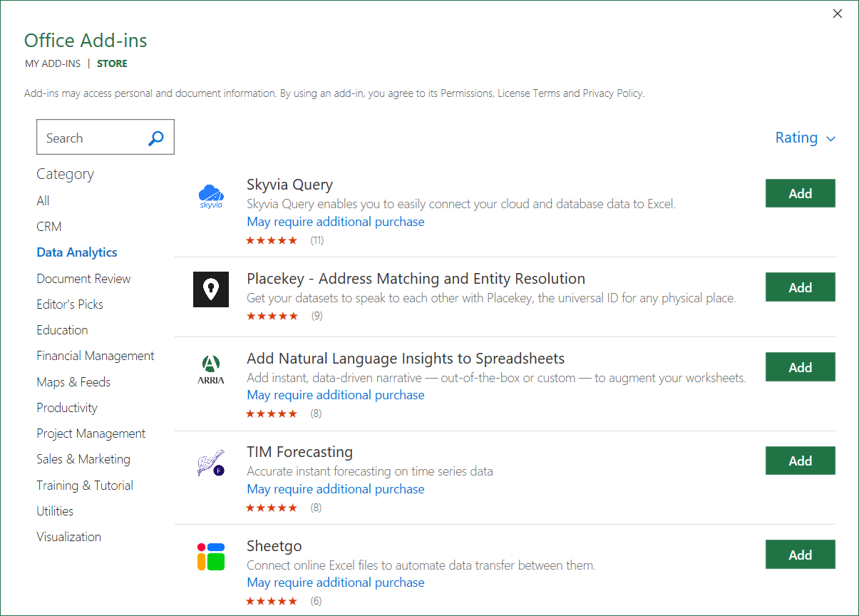
Task: Open the Sheetgo title
Action: (274, 546)
